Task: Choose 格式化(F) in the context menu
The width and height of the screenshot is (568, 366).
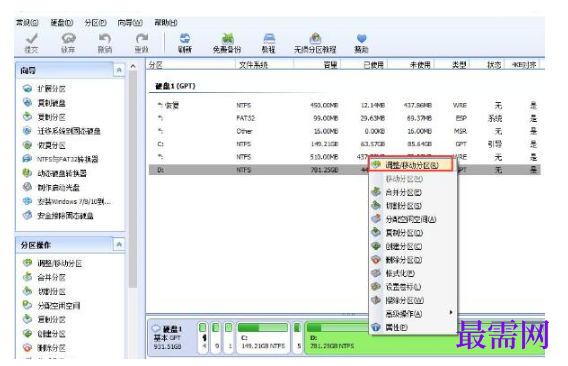Action: point(413,273)
